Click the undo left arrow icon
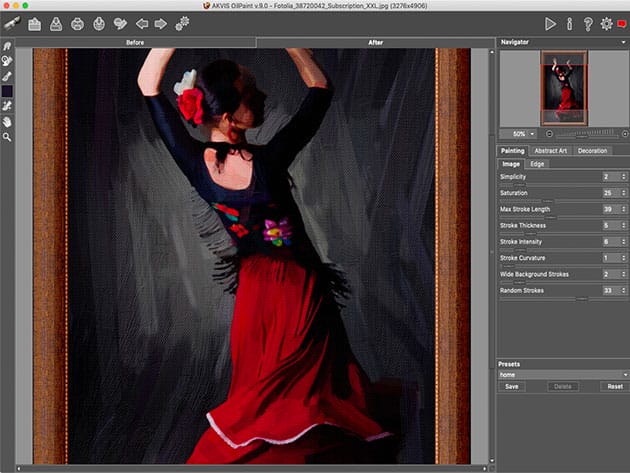630x473 pixels. click(x=141, y=23)
